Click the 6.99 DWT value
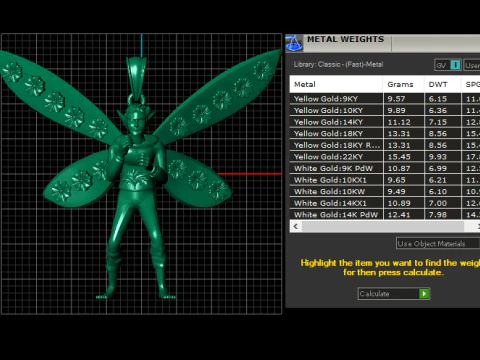Viewport: 480px width, 360px height. click(438, 169)
